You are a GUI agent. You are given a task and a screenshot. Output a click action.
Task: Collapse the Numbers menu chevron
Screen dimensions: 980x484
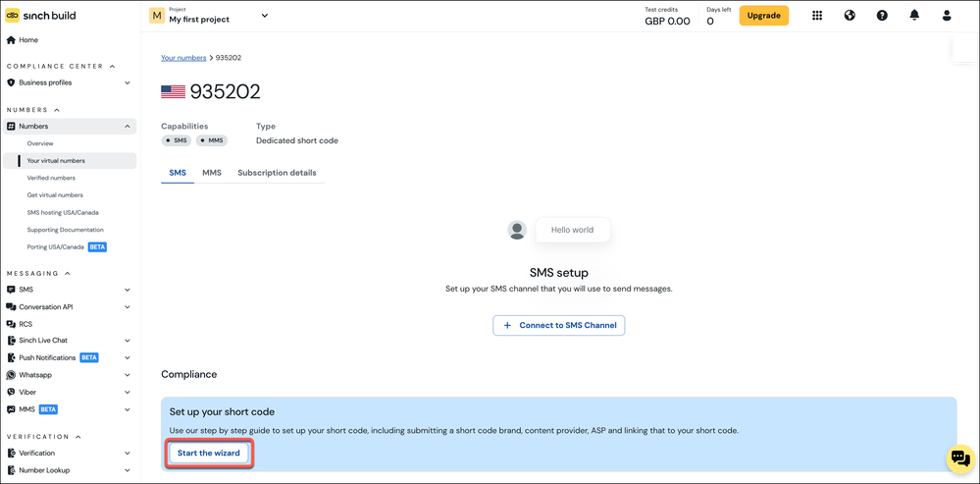click(128, 127)
